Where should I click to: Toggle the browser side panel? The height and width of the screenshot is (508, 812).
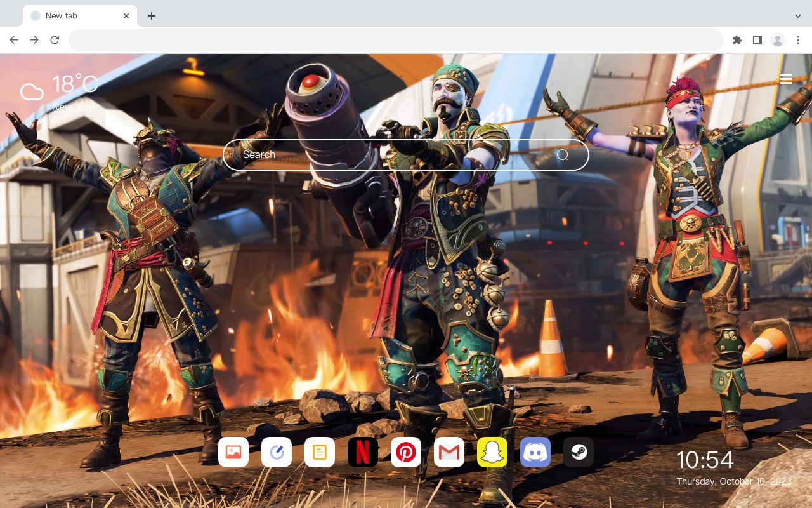coord(757,40)
